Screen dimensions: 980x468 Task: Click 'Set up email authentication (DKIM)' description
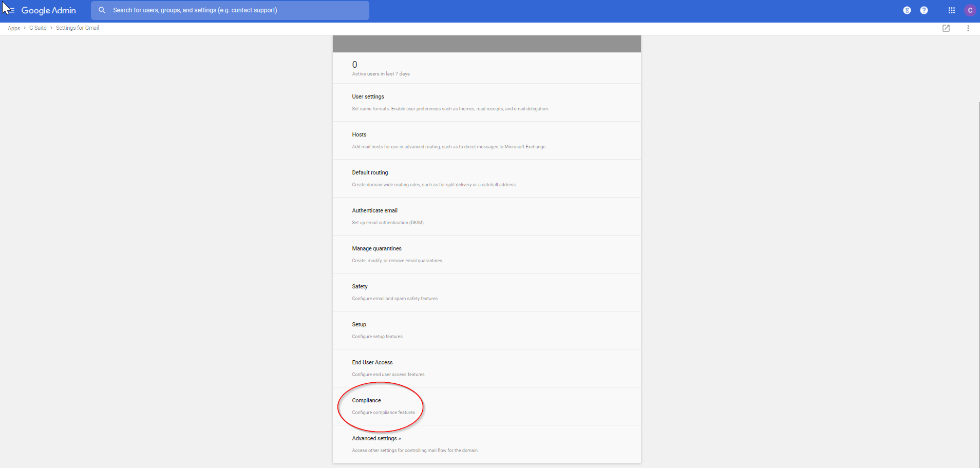pos(388,223)
